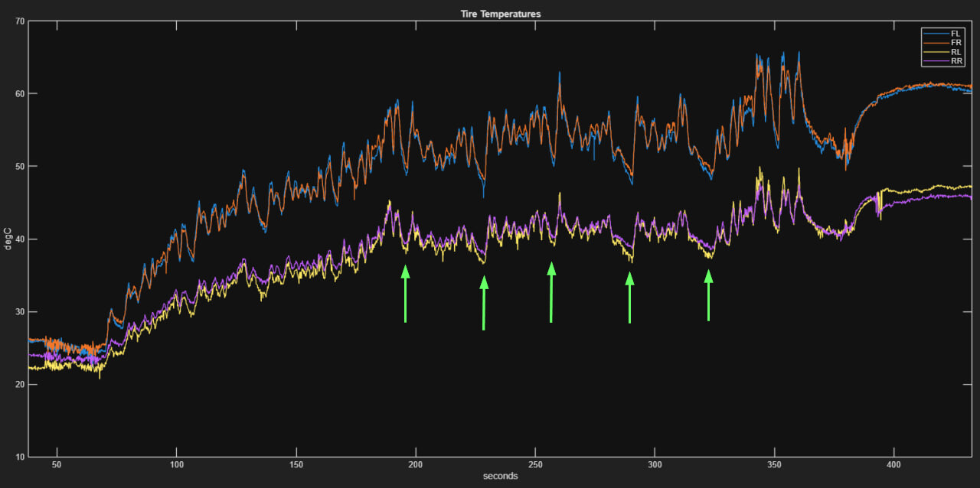The width and height of the screenshot is (980, 488).
Task: Click the blue FL line swatch in legend
Action: (x=936, y=34)
